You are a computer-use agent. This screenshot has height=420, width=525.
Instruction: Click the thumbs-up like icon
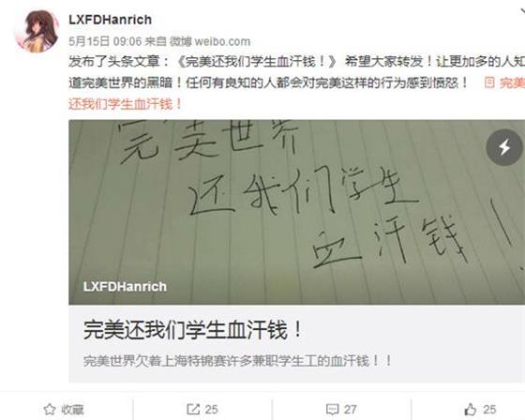point(470,410)
